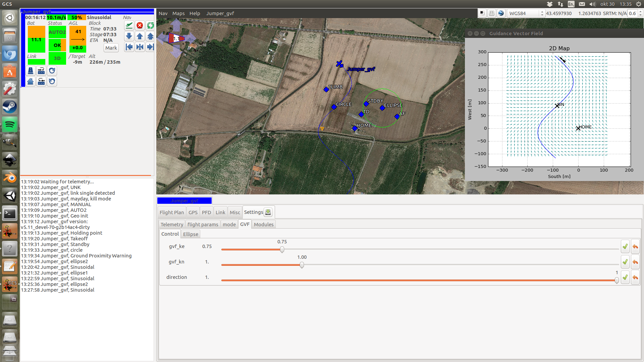Click the single down-arrow altitude button
This screenshot has height=362, width=644.
(x=129, y=36)
